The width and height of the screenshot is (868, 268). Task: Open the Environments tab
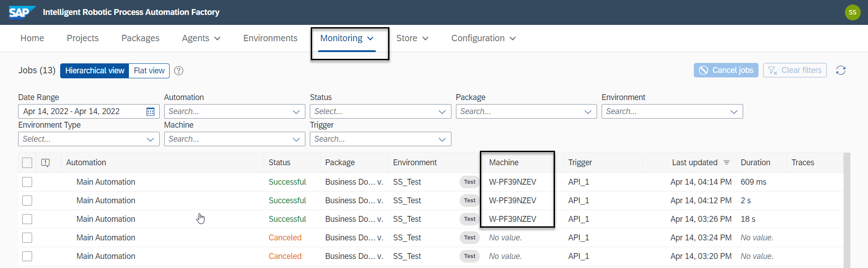(x=270, y=38)
